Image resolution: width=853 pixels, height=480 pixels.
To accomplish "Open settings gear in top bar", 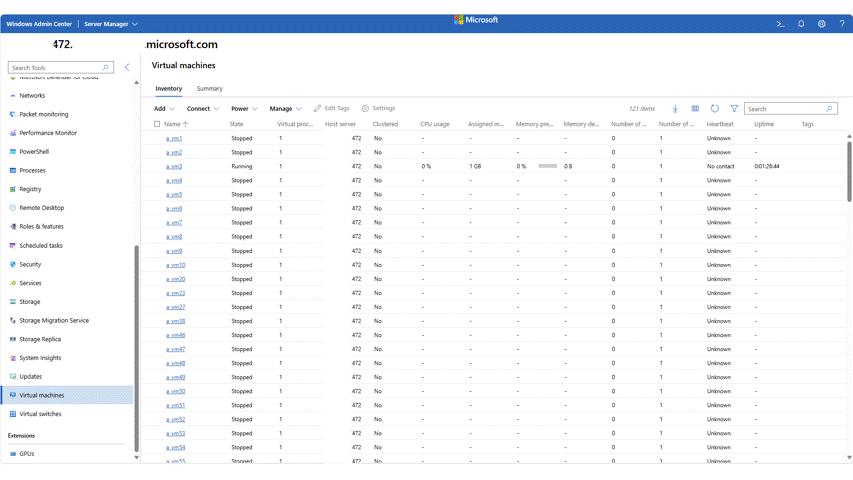I will coord(821,24).
